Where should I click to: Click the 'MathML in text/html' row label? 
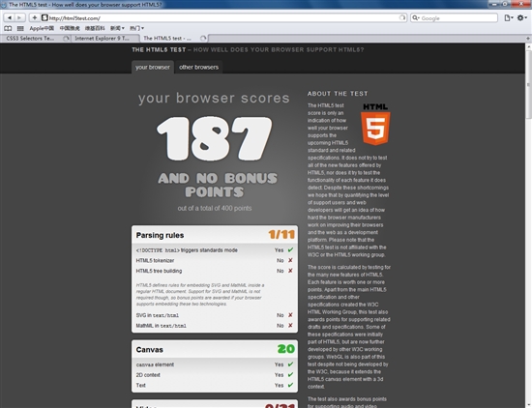161,326
